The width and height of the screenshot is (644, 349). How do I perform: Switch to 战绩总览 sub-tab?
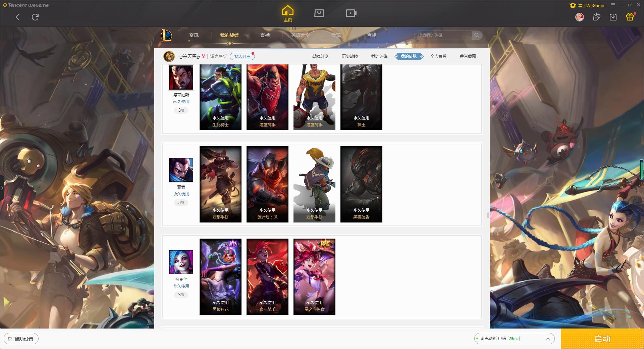(320, 56)
